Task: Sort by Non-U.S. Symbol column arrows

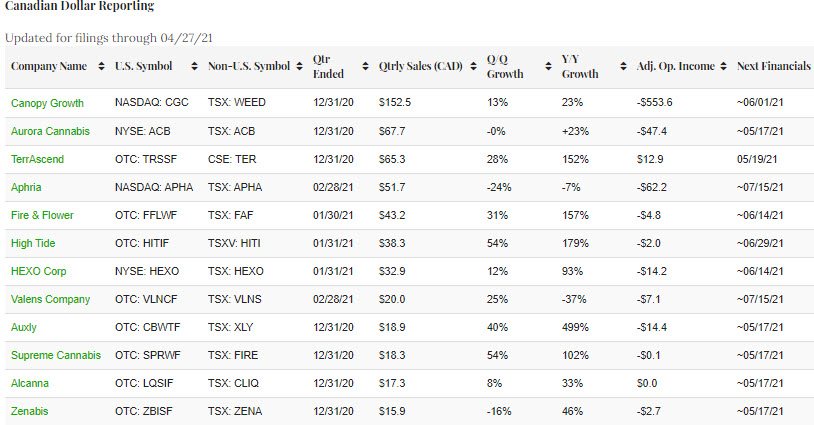Action: 300,67
